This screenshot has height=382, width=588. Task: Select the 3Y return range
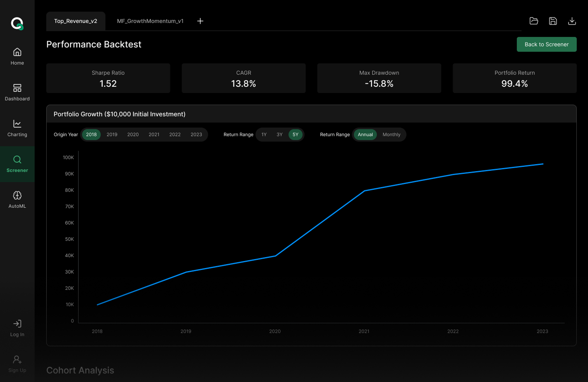click(280, 134)
